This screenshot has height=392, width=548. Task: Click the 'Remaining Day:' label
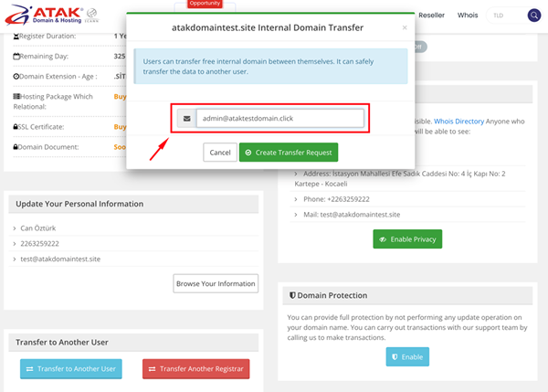coord(44,57)
